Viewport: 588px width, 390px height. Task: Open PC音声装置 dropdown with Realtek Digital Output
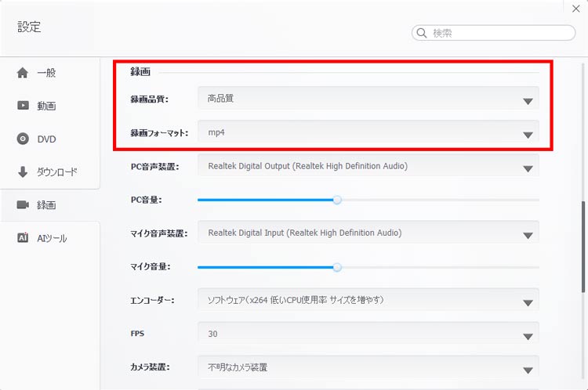pyautogui.click(x=368, y=166)
